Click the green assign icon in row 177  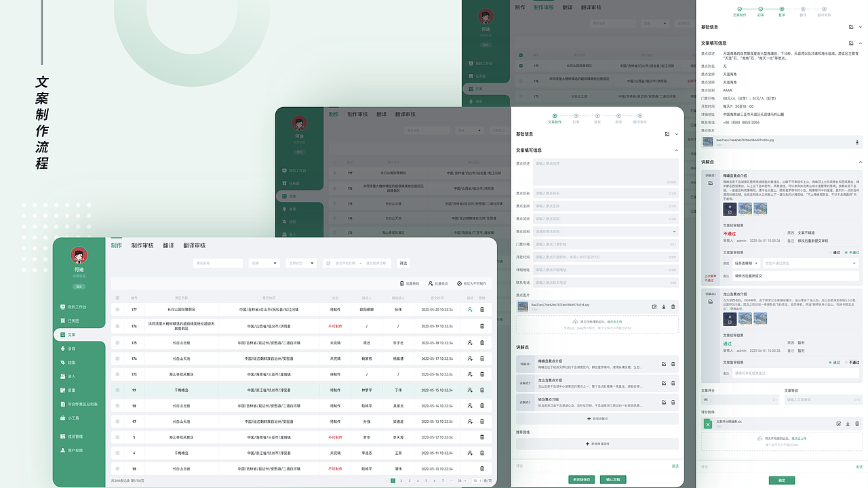pos(470,309)
